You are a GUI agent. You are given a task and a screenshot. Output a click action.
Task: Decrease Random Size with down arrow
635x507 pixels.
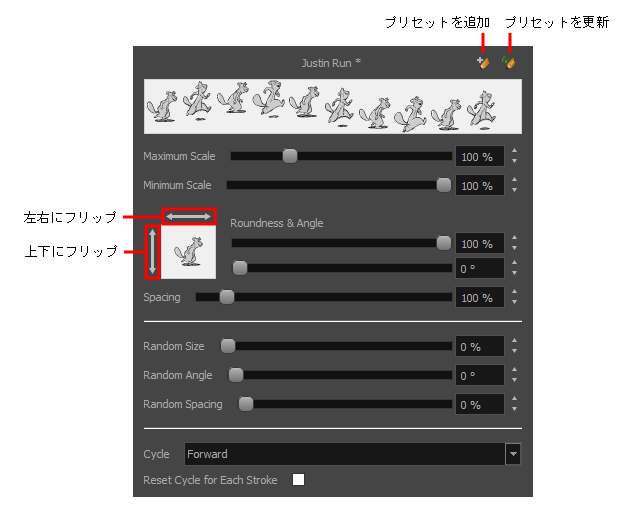point(514,351)
